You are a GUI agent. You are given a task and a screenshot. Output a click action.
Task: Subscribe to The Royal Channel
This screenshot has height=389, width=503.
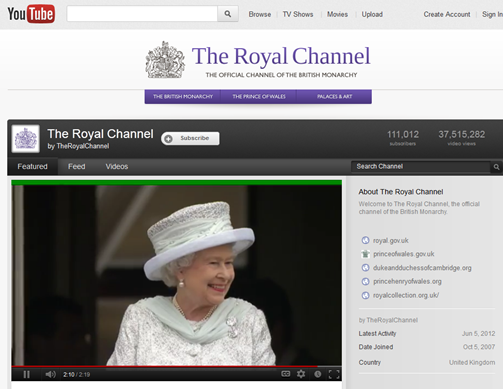tap(190, 138)
